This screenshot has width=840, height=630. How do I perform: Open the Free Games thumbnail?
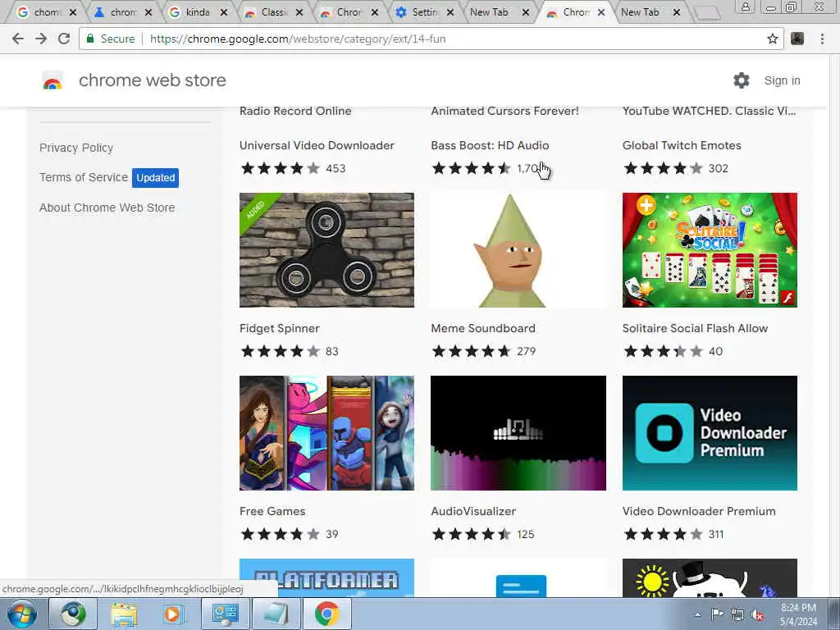coord(326,433)
